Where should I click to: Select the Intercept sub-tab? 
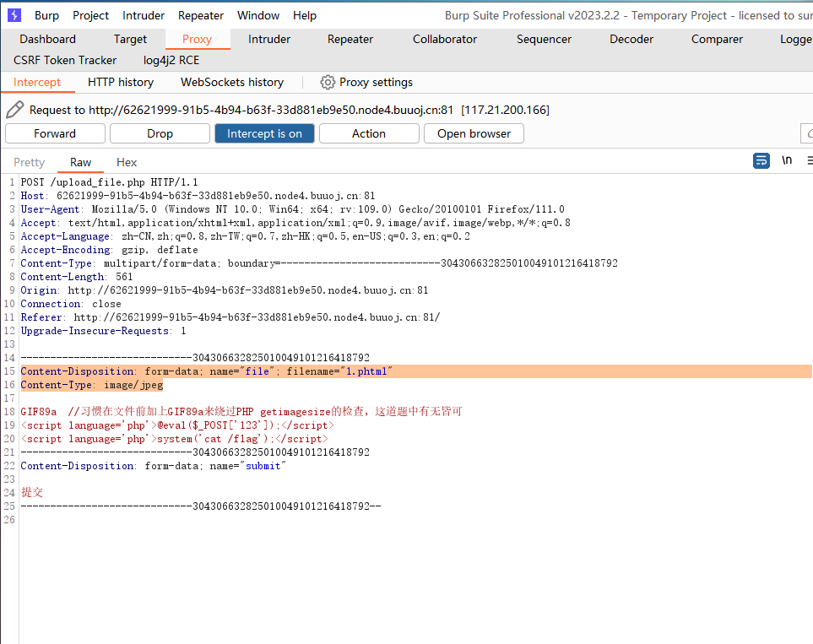(x=37, y=82)
